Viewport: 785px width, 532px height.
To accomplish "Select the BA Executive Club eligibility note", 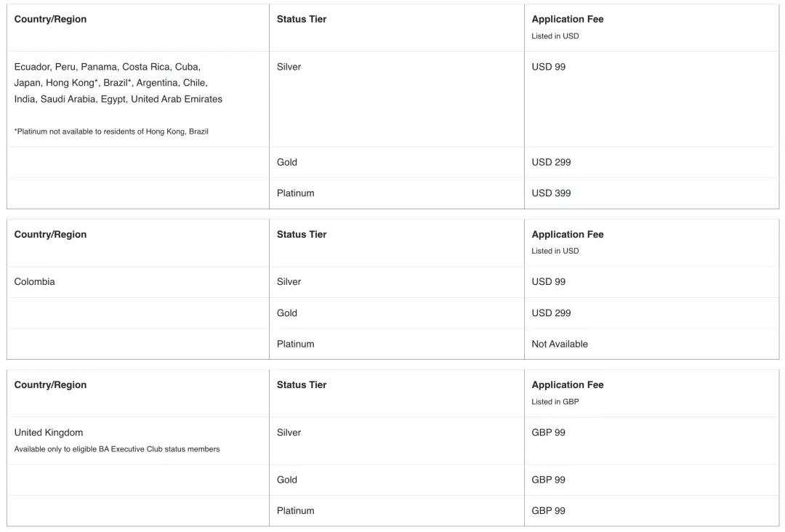I will pyautogui.click(x=116, y=449).
